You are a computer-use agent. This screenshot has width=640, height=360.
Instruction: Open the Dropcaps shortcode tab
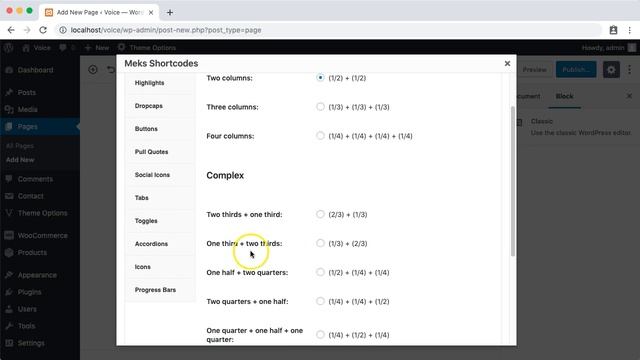[160, 106]
